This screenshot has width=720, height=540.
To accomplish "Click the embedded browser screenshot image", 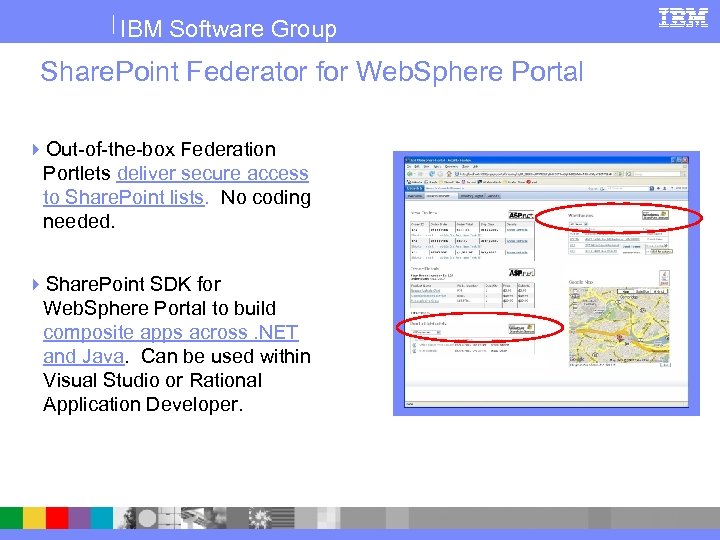I will (x=546, y=283).
